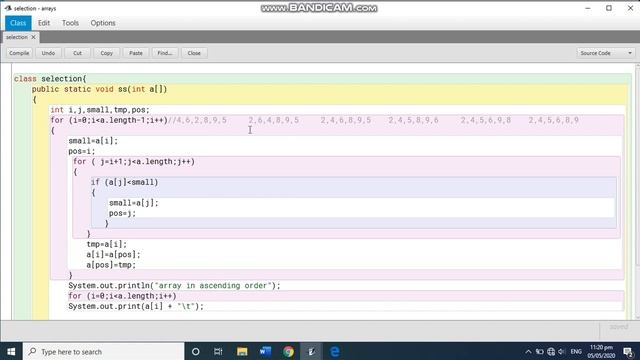Click the Copy button
Image resolution: width=640 pixels, height=360 pixels.
(107, 53)
